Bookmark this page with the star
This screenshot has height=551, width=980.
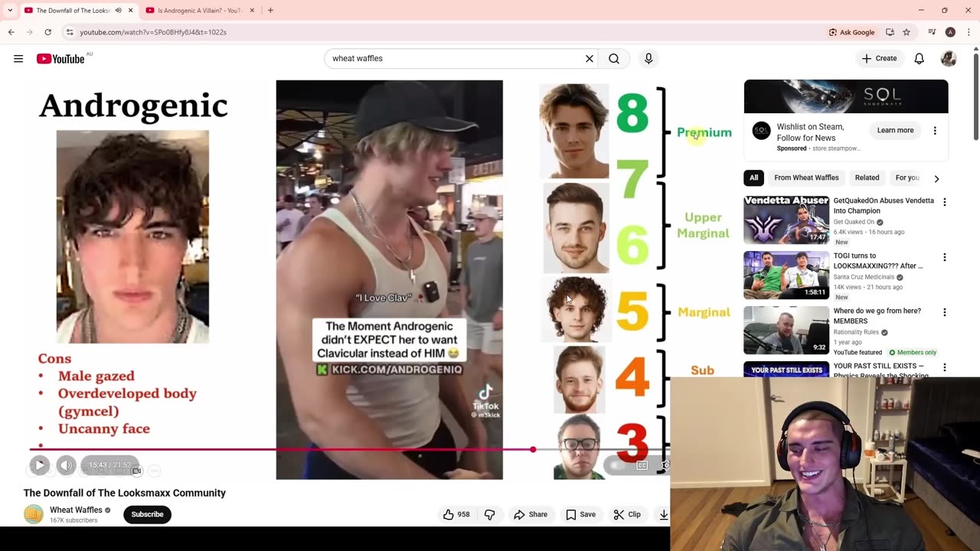pos(906,32)
